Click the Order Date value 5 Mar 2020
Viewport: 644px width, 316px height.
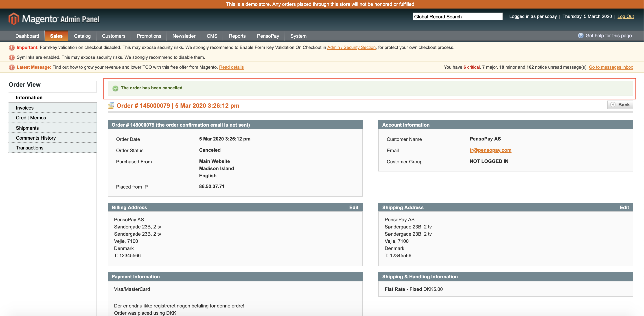pyautogui.click(x=224, y=139)
